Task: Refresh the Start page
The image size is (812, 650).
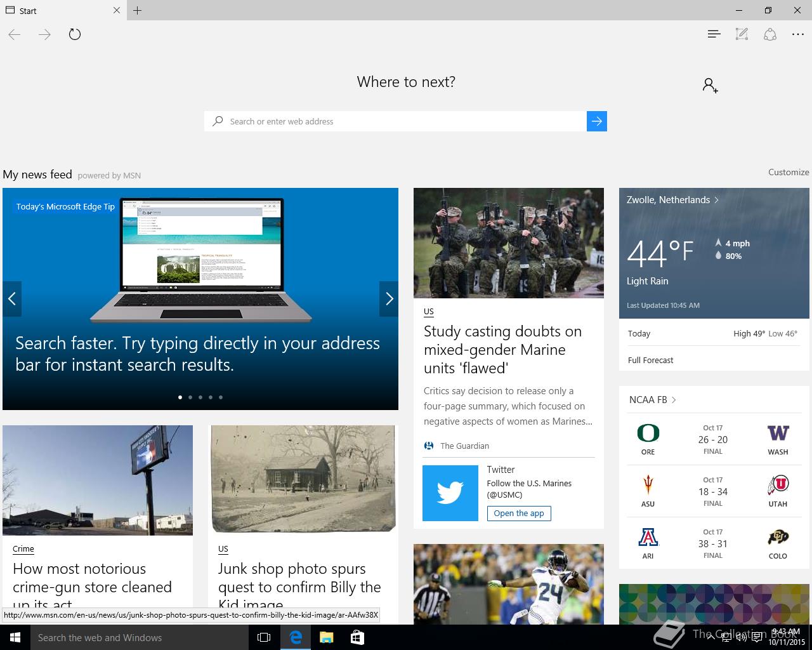Action: [75, 34]
